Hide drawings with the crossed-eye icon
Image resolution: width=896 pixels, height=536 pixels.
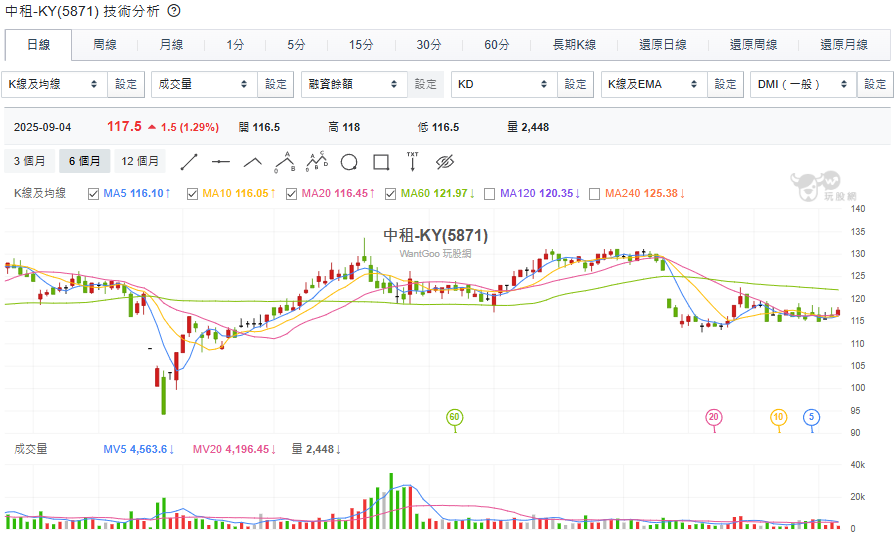pos(445,161)
